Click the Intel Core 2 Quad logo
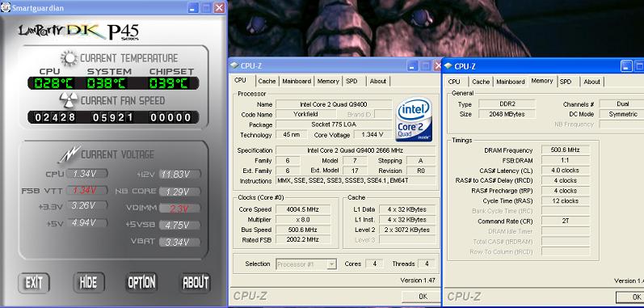Screen dimensions: 644x308 pyautogui.click(x=414, y=120)
